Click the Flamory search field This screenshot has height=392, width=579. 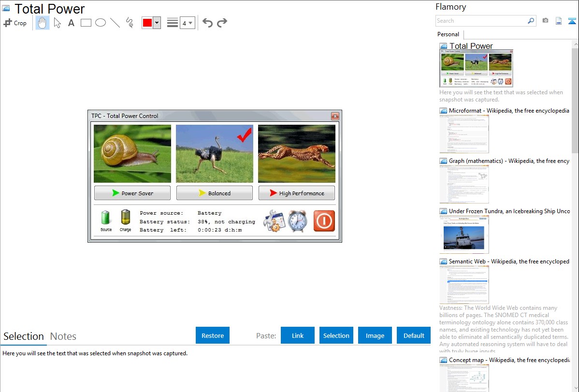coord(481,21)
